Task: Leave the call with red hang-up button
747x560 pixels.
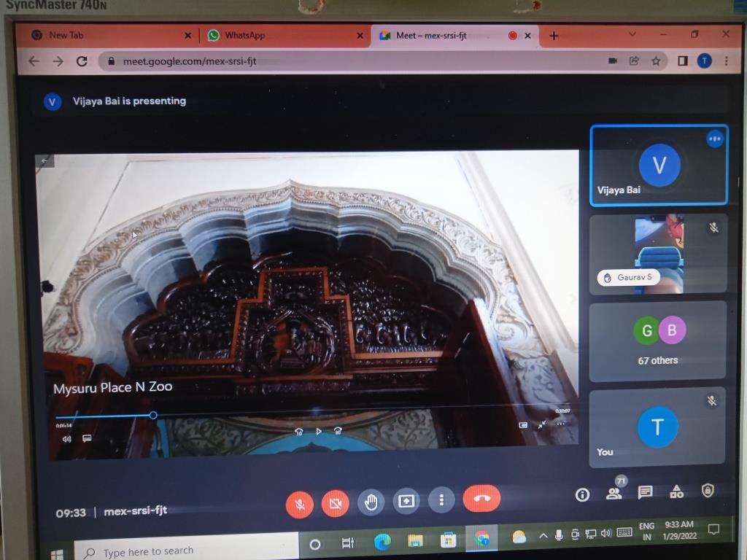Action: (x=481, y=499)
